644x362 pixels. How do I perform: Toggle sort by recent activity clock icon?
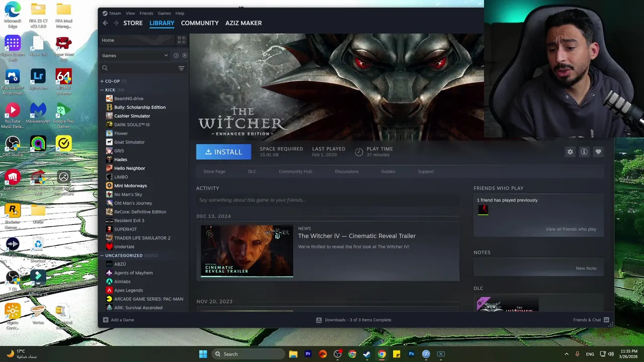click(x=176, y=55)
